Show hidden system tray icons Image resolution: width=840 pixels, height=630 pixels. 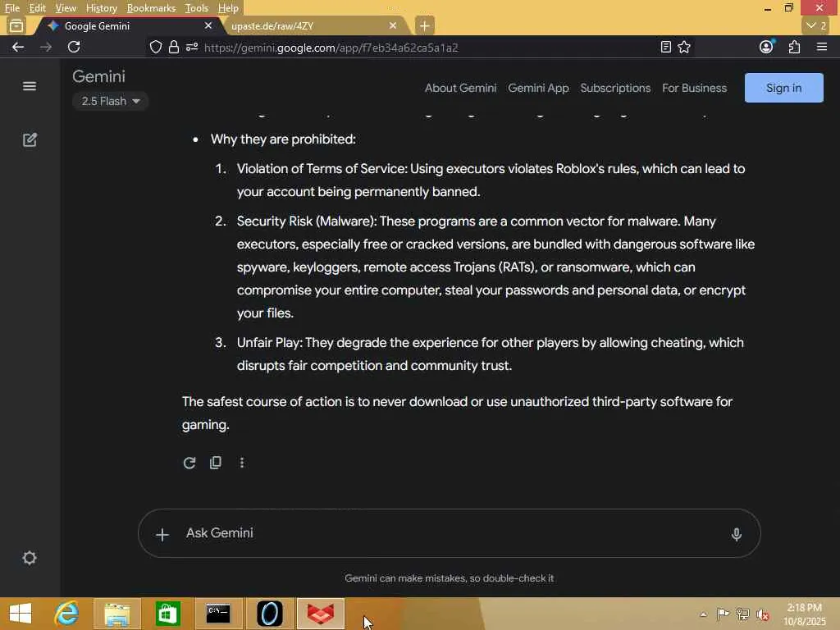[703, 614]
